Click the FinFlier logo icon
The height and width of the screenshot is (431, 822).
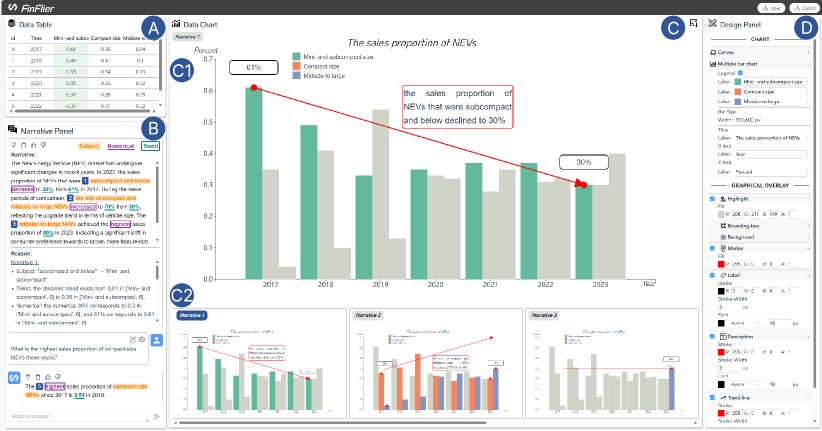13,7
